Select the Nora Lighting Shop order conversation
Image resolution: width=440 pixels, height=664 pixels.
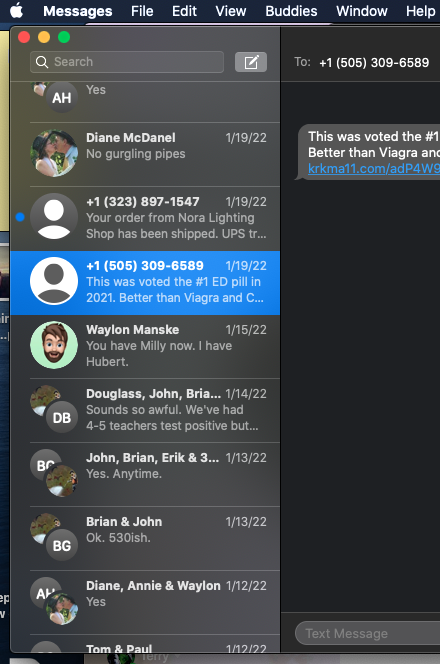pos(145,218)
